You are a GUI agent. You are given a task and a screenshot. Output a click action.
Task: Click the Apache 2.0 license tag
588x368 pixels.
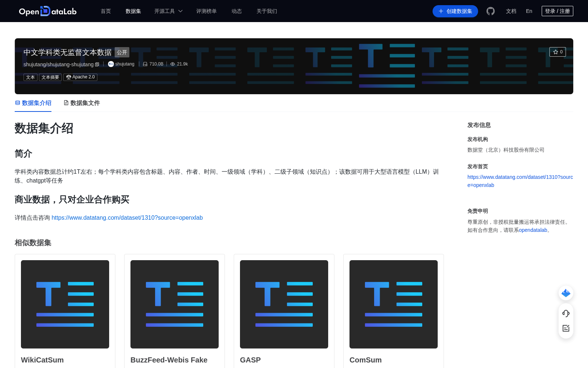[80, 77]
